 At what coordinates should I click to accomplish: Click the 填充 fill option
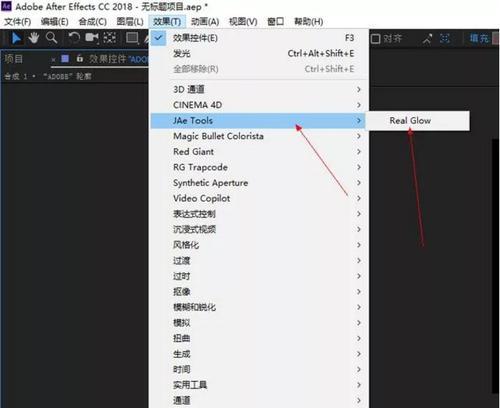click(479, 39)
